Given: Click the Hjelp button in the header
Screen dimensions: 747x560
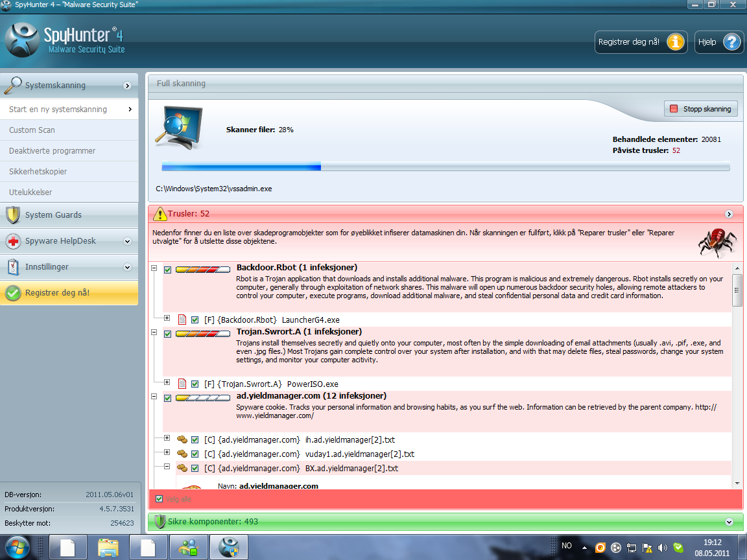Looking at the screenshot, I should [719, 42].
